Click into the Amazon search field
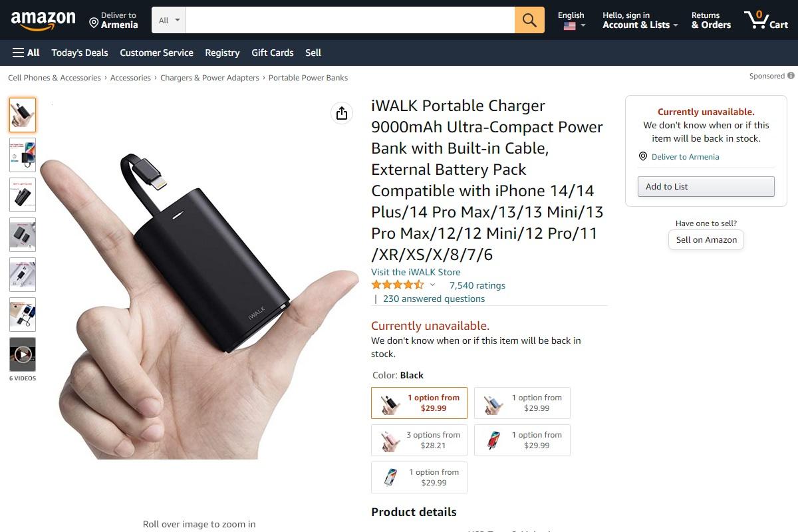Viewport: 798px width, 532px height. point(350,20)
